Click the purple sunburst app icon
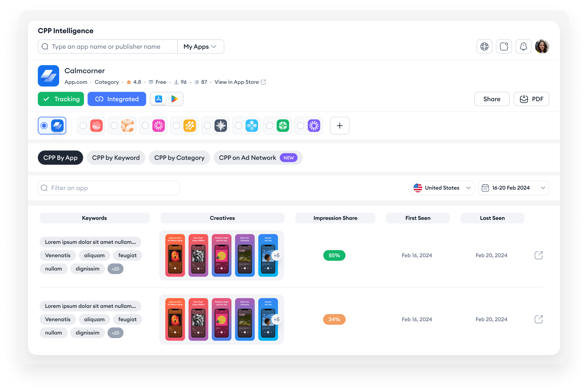Screen dimensions: 588x392 coord(314,125)
